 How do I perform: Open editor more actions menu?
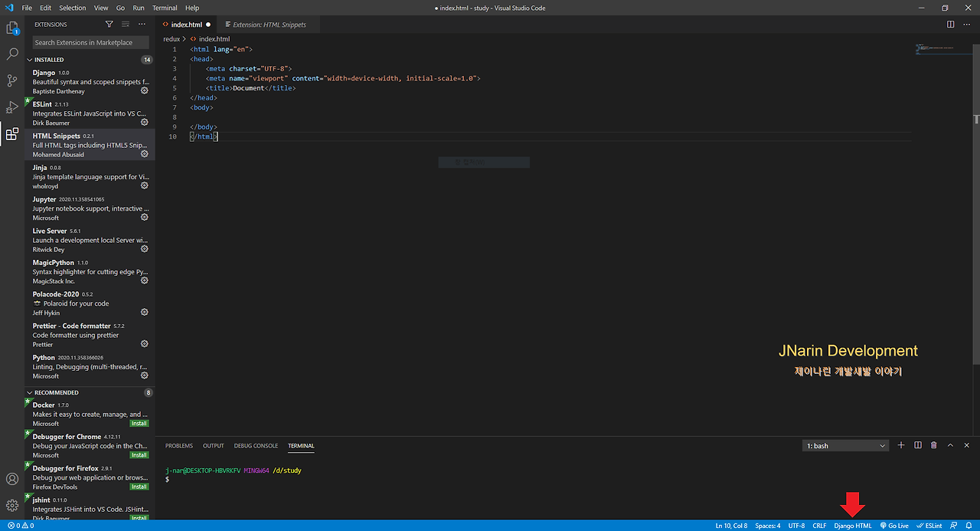pos(966,25)
